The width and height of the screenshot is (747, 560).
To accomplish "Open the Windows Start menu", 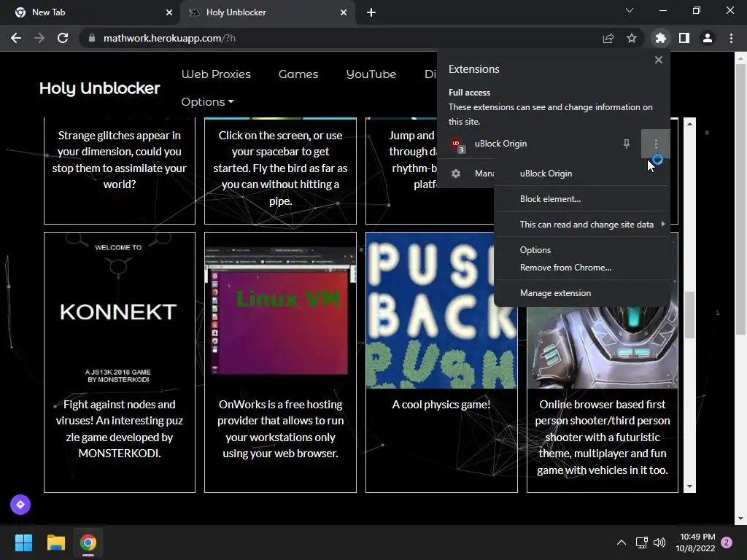I will (x=23, y=542).
